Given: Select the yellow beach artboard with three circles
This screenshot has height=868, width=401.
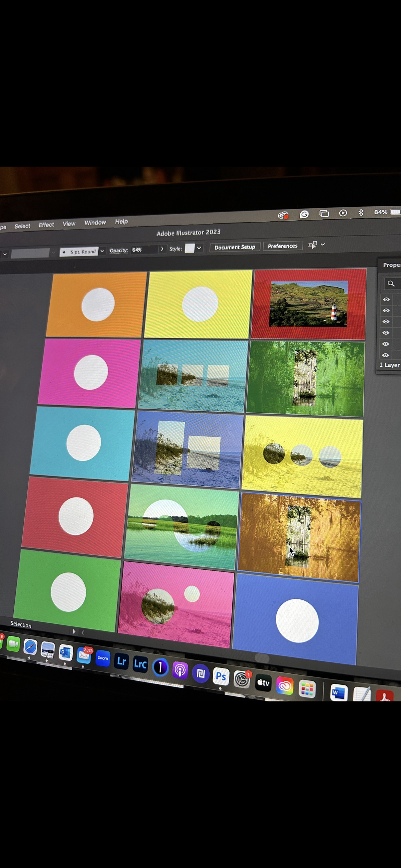Looking at the screenshot, I should (302, 456).
